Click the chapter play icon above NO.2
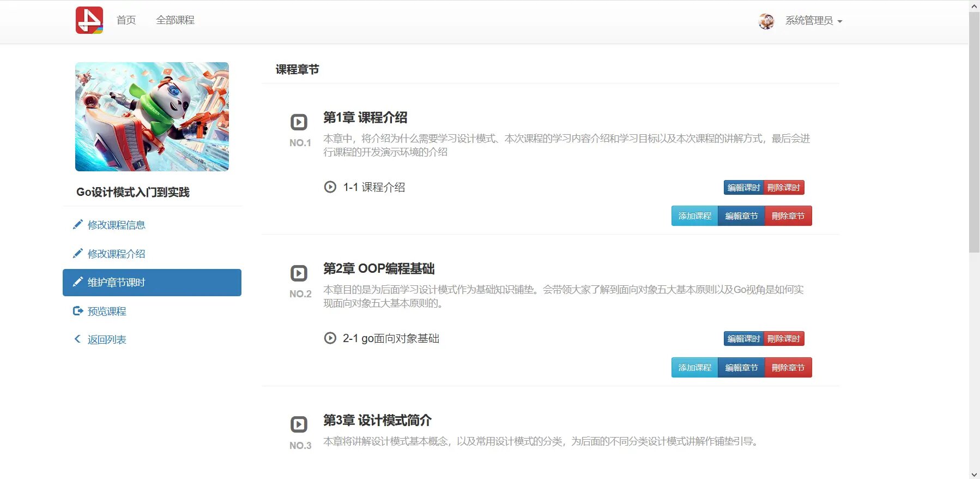The width and height of the screenshot is (980, 479). point(299,273)
